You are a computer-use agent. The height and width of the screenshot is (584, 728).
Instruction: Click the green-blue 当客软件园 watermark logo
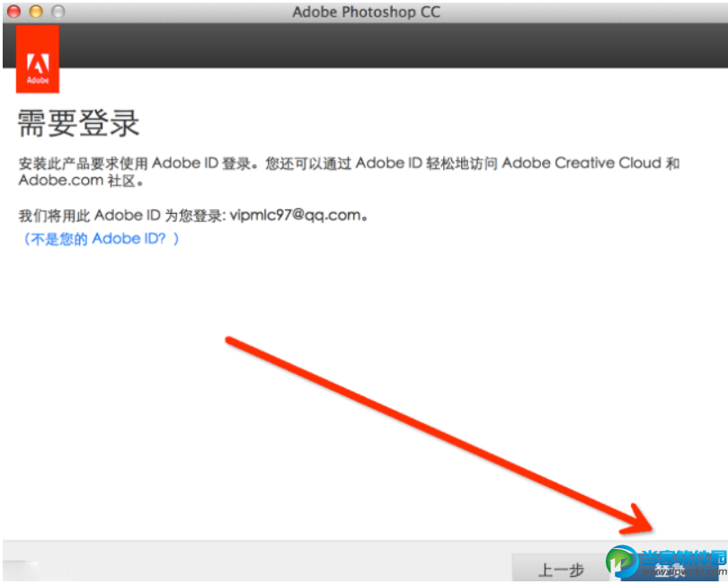pos(622,562)
